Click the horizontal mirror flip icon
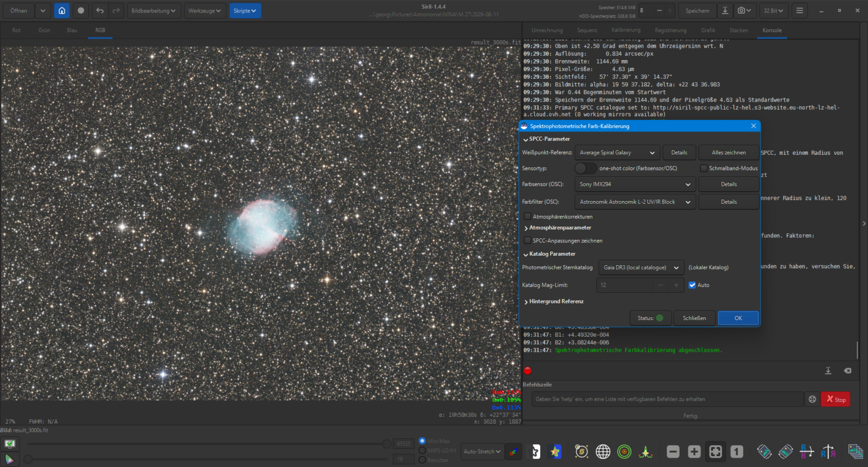868x467 pixels. point(828,451)
